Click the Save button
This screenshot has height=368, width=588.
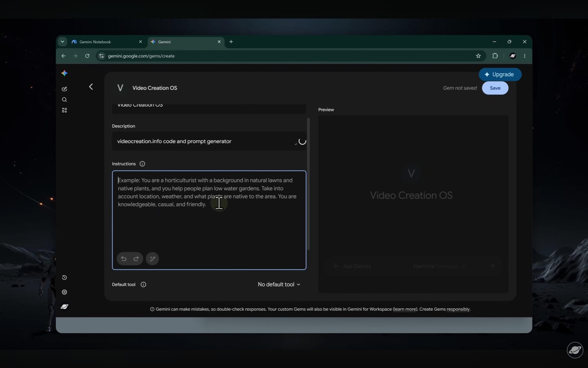coord(495,88)
